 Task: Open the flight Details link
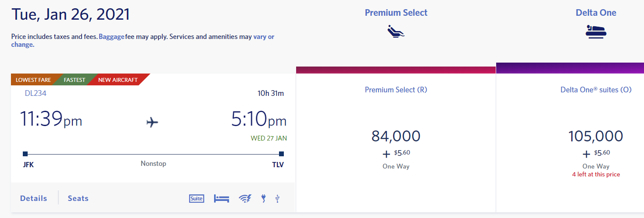tap(33, 198)
